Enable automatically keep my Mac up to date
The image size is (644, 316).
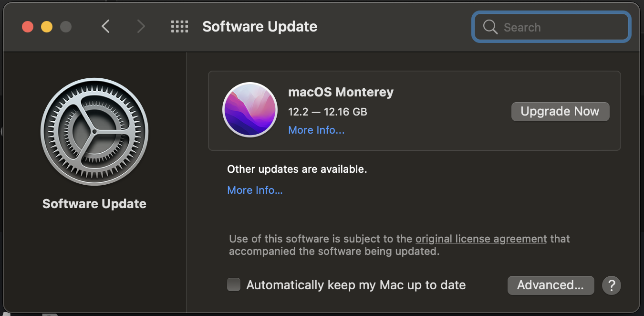point(234,285)
